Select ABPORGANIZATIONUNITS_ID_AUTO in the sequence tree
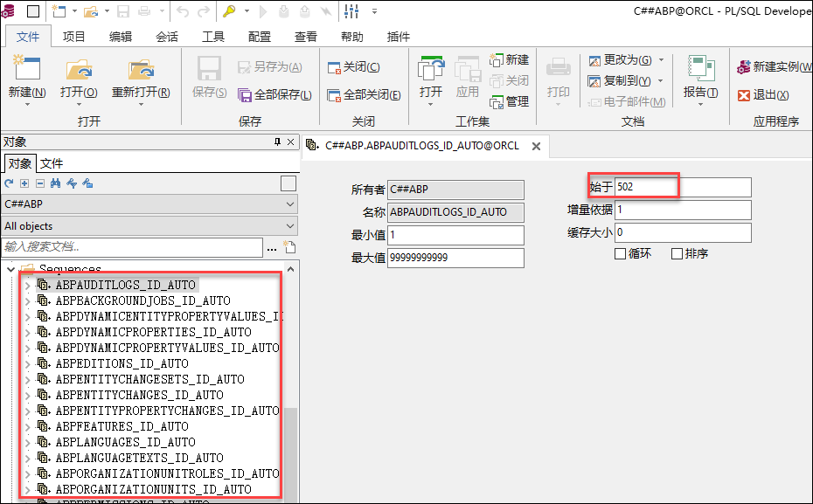 tap(154, 489)
